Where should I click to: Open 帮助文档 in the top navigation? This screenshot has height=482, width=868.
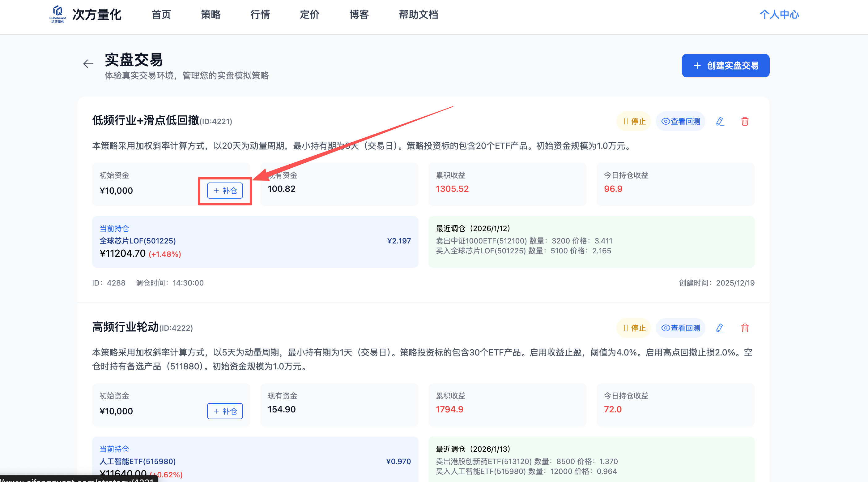coord(418,15)
